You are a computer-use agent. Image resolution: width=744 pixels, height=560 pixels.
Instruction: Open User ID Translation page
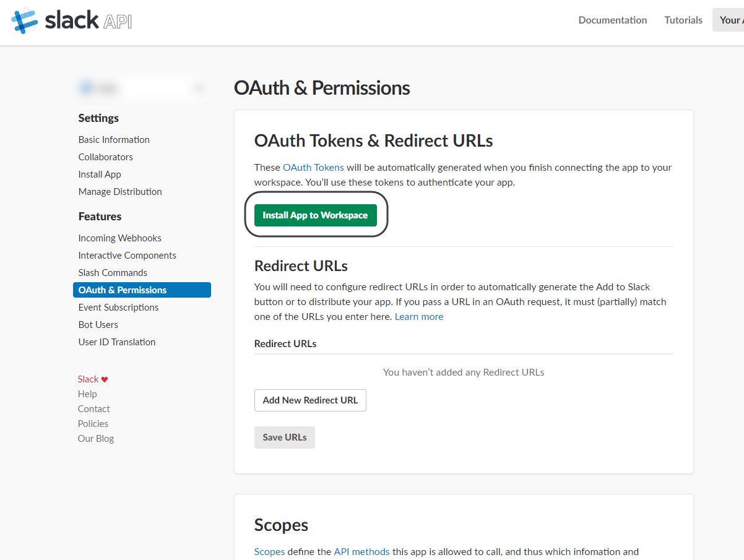click(x=117, y=342)
